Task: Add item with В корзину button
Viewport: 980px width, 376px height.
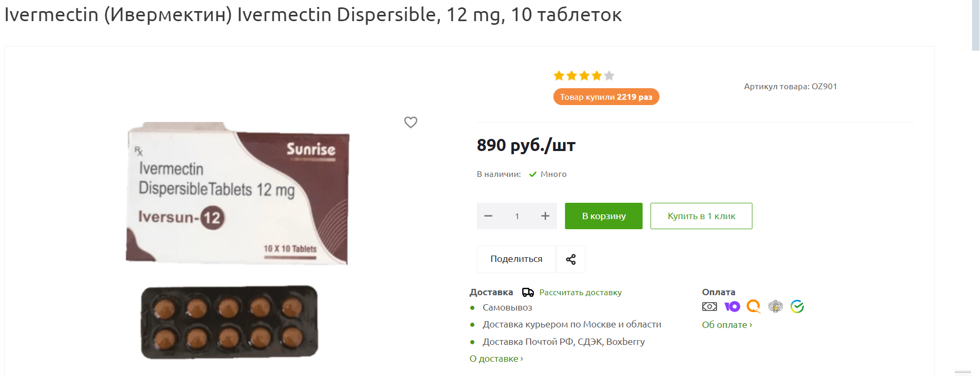Action: 604,216
